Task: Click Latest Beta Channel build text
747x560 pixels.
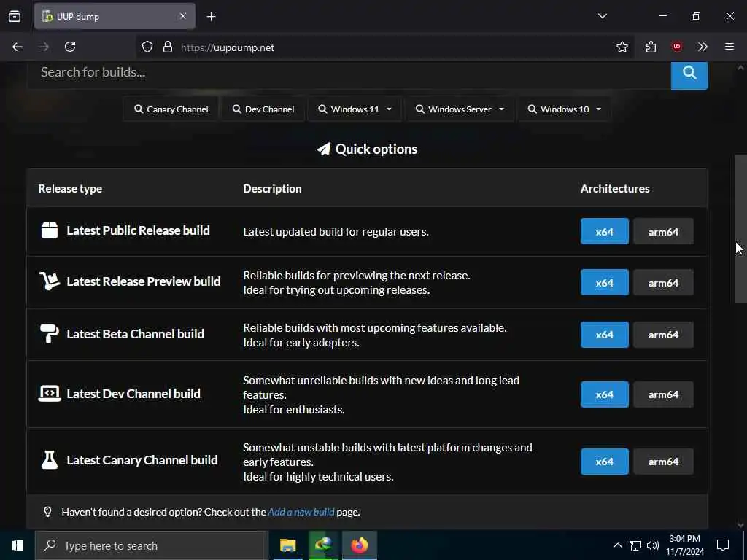Action: coord(135,334)
